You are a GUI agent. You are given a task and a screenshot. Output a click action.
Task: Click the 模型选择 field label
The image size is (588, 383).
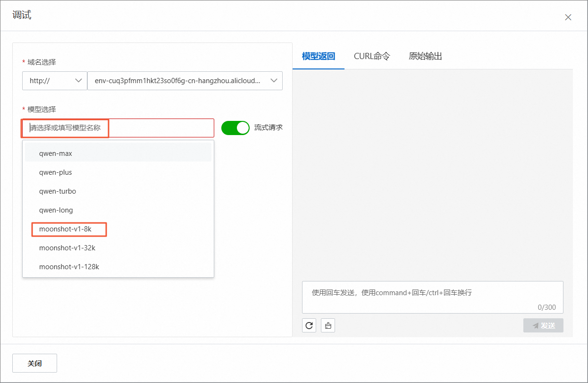tap(42, 110)
